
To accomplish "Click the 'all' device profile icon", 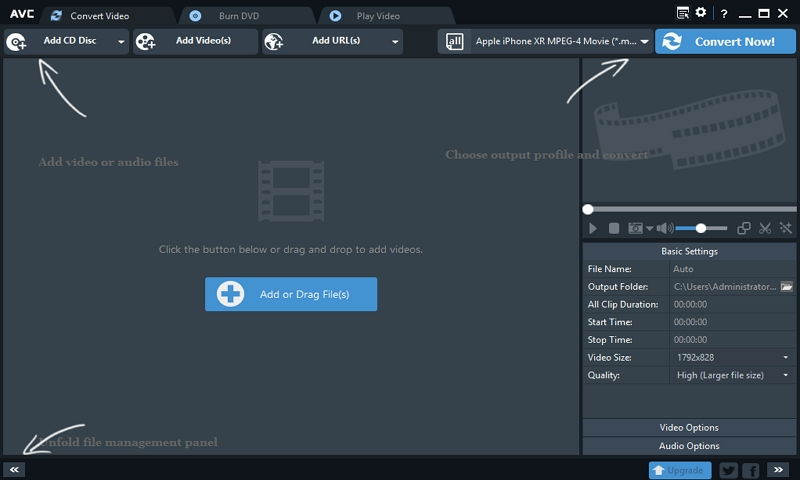I will (454, 41).
